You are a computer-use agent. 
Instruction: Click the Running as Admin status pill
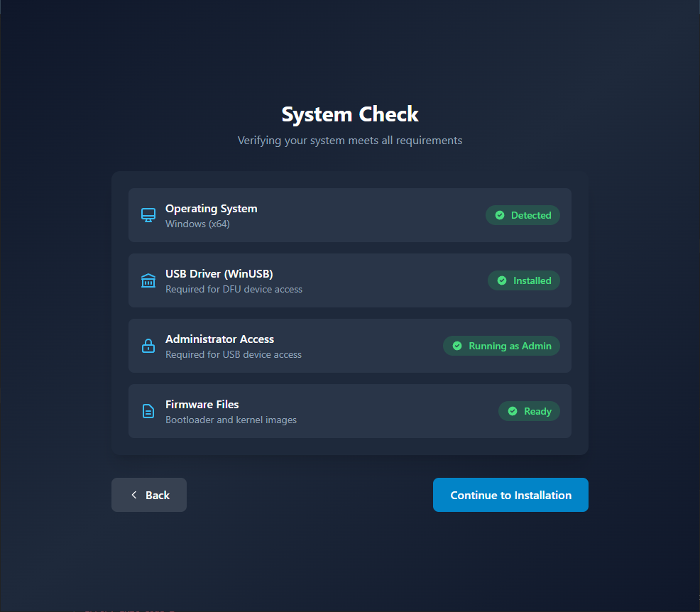pyautogui.click(x=501, y=346)
